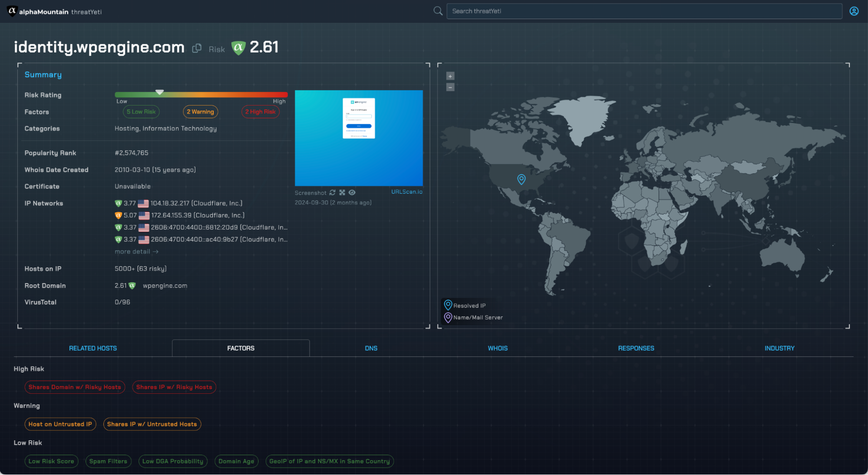
Task: Click Shares Domain w/ Risky Hosts factor
Action: click(75, 387)
